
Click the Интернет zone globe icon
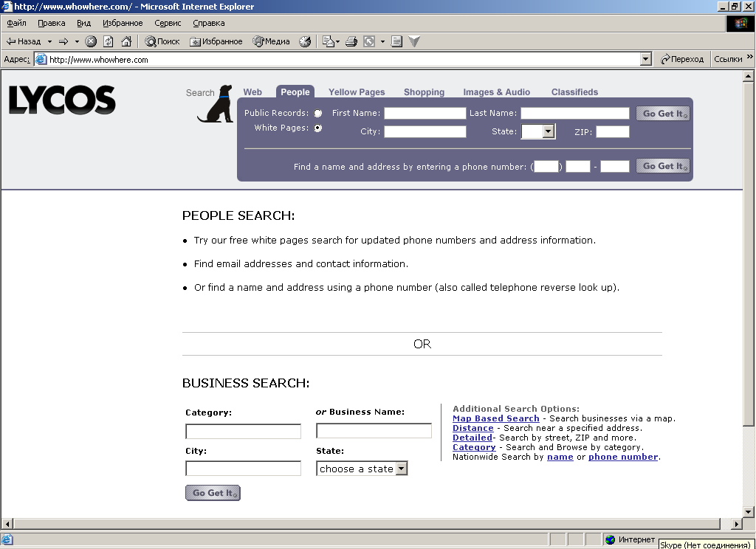611,539
